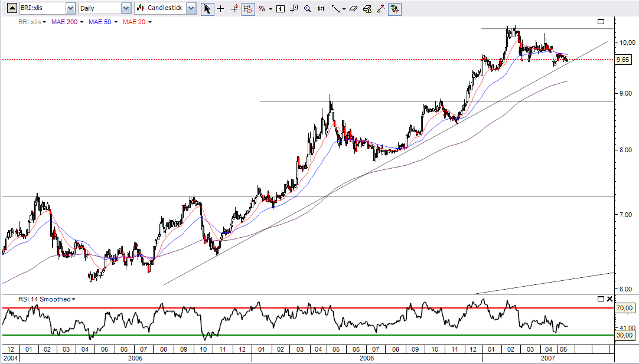Open the indicator wave dropdown arrow
The width and height of the screenshot is (639, 364).
[270, 9]
